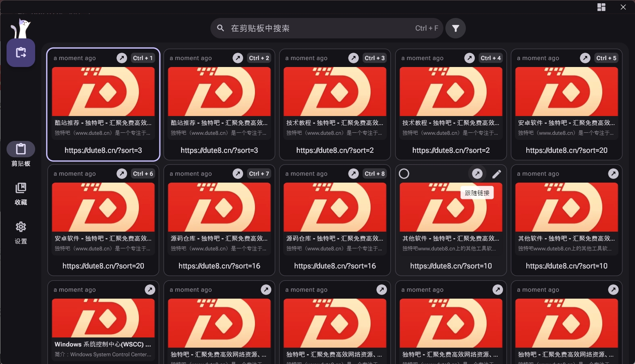
Task: Click the Ctrl + 1 shortcut badge
Action: (143, 58)
